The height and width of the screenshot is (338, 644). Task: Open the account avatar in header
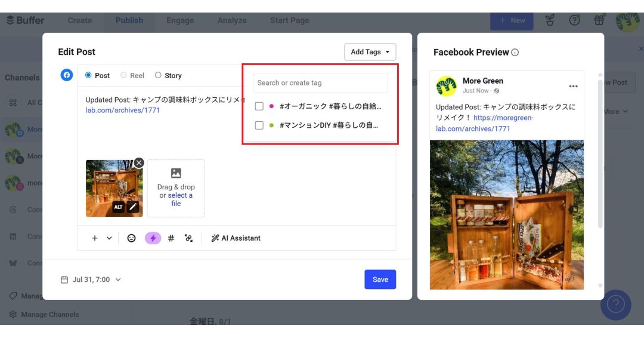point(627,21)
